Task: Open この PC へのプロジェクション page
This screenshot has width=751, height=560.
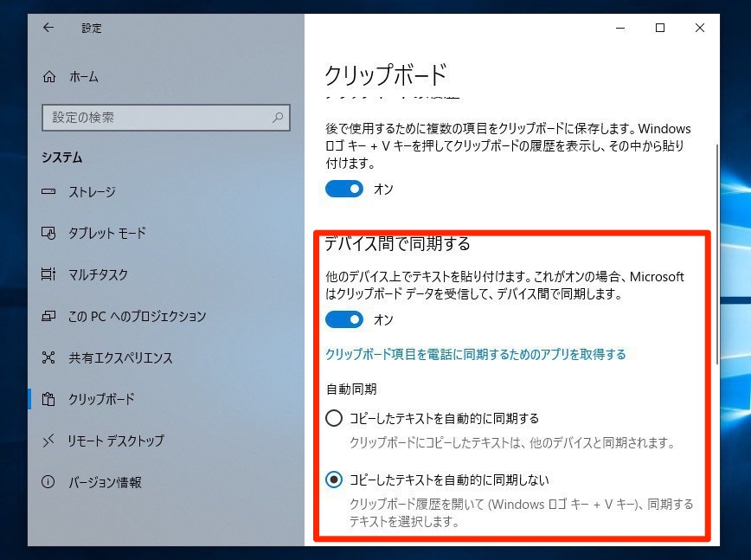Action: point(137,316)
